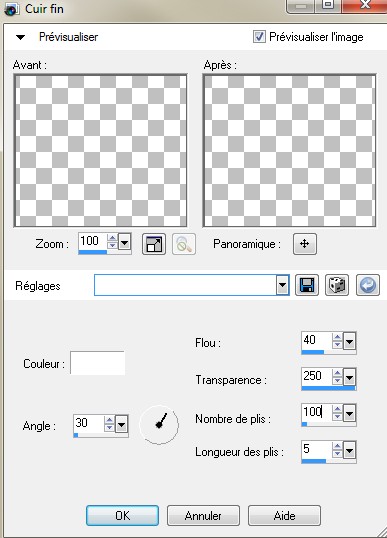The height and width of the screenshot is (538, 387).
Task: Decrease Longueur des plis with down arrow
Action: point(338,454)
